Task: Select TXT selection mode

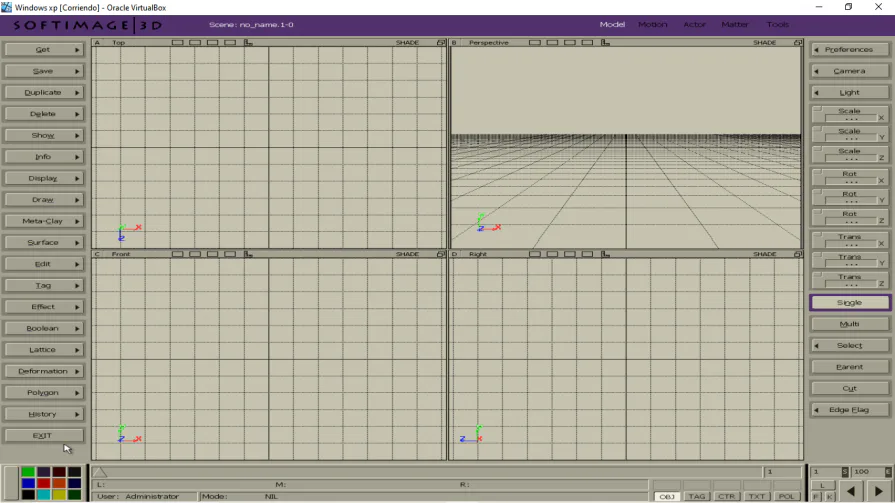Action: 756,497
